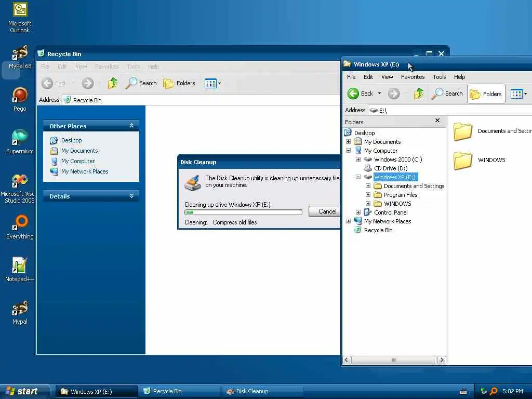
Task: Open Help menu in Windows XP (E:) window
Action: 459,77
